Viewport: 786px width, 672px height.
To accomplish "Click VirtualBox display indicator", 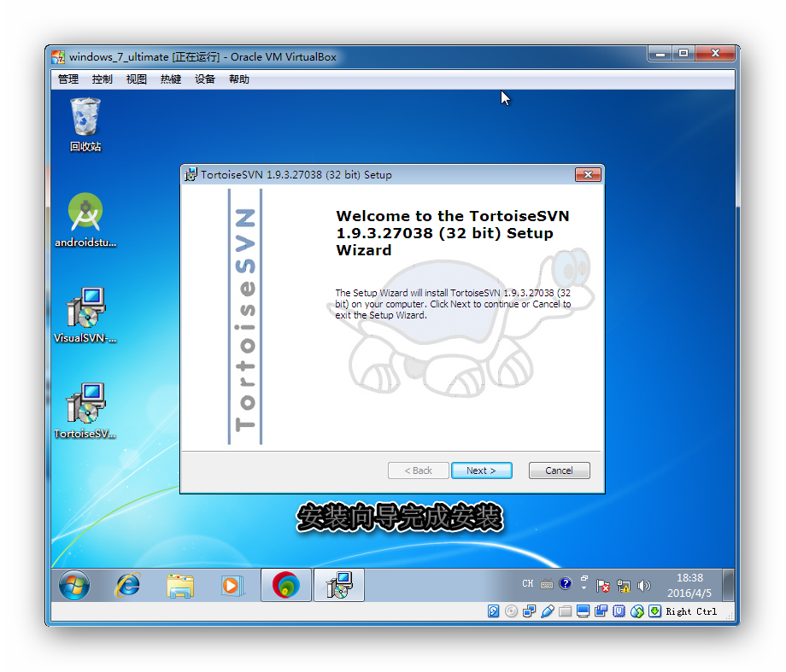I will (x=583, y=611).
